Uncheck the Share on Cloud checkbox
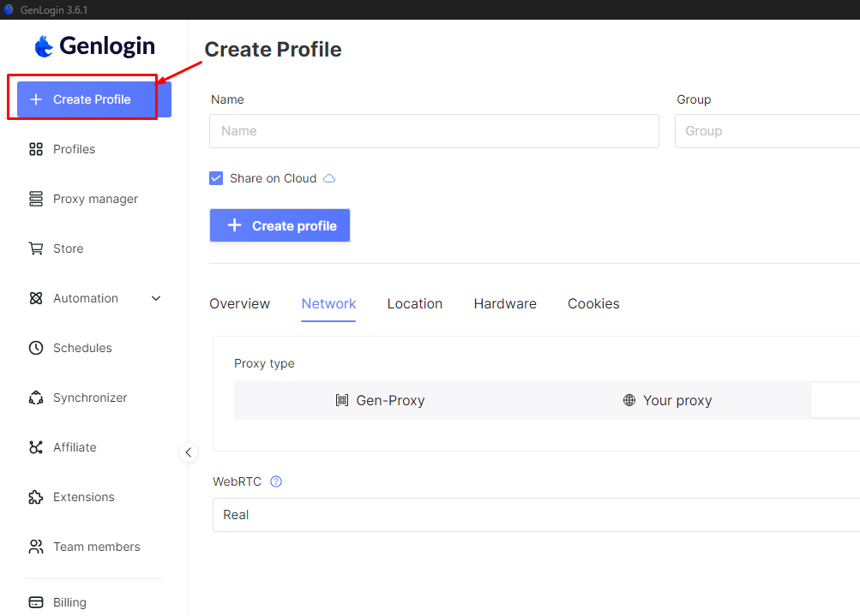Screen dimensions: 860x616 click(x=216, y=178)
